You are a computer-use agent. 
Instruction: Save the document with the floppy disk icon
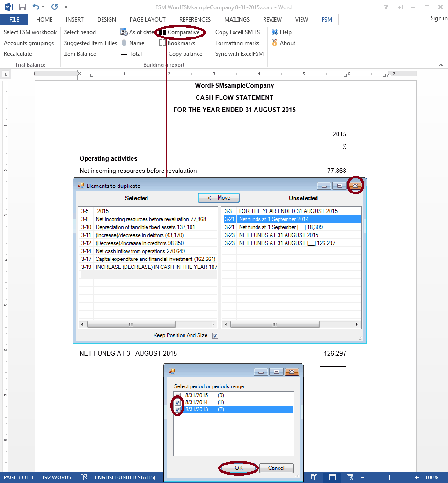pyautogui.click(x=22, y=7)
